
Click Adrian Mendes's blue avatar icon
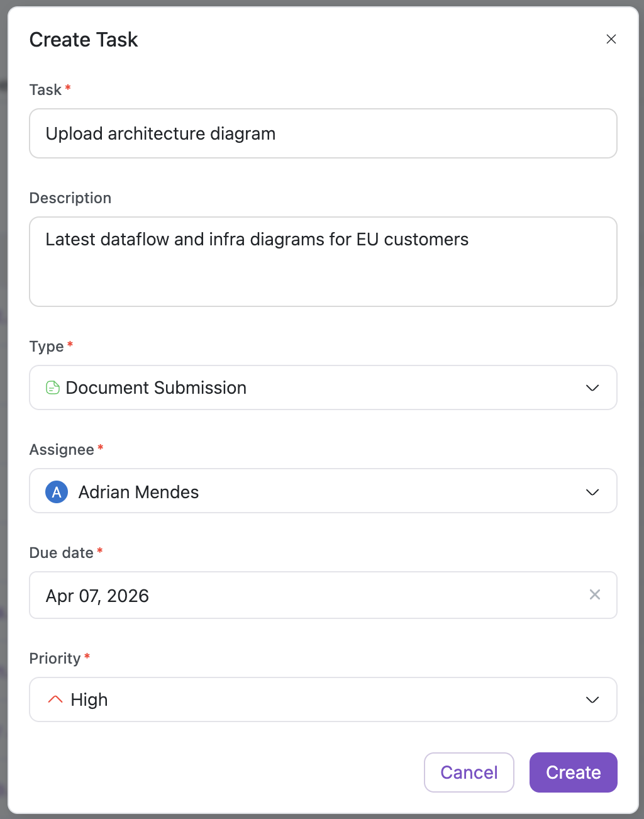(57, 492)
